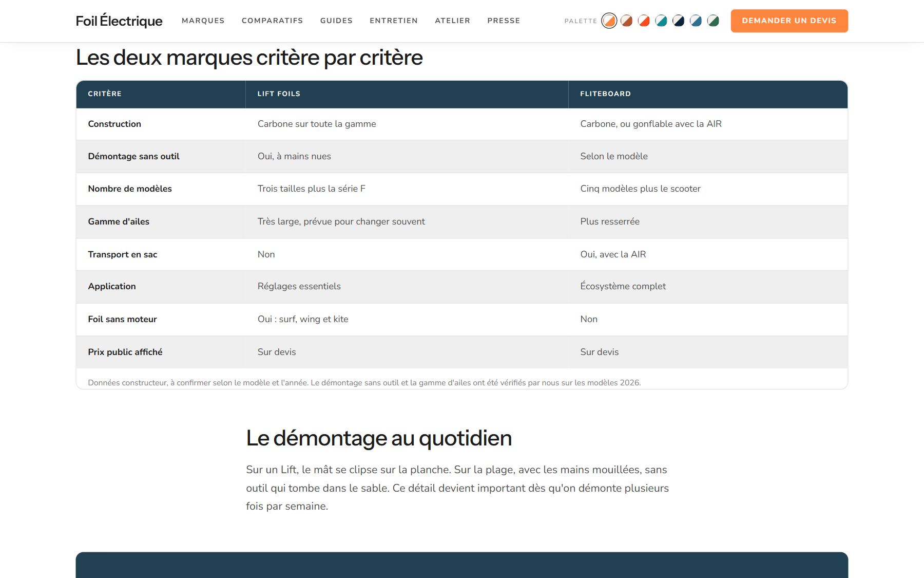Go to the Guides section

click(336, 21)
